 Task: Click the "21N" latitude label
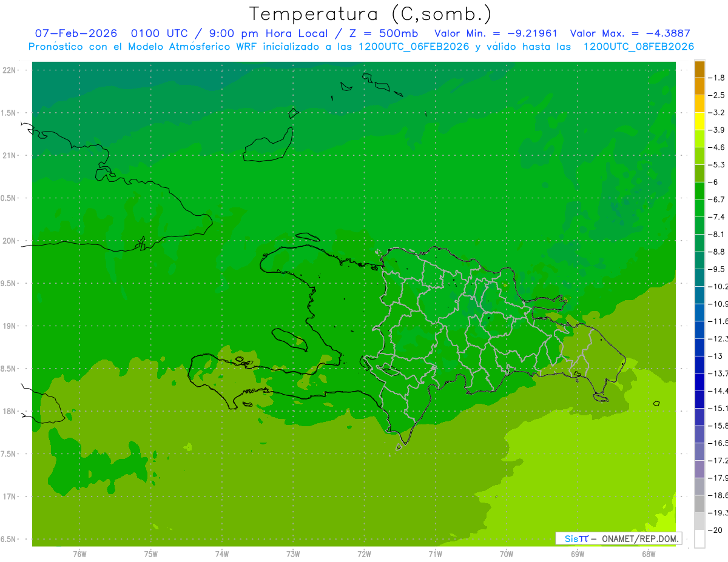pyautogui.click(x=10, y=155)
